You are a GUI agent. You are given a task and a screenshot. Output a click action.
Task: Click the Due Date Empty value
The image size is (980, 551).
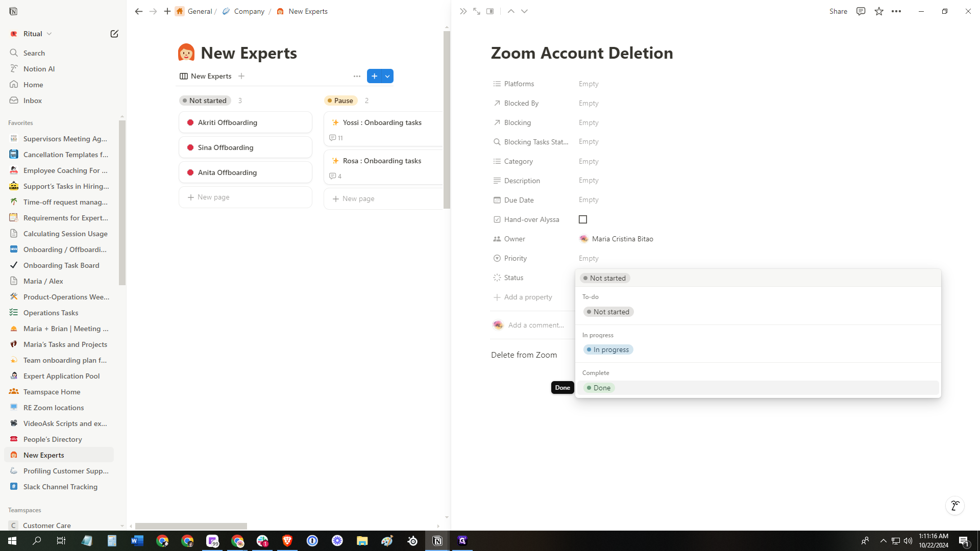coord(589,200)
